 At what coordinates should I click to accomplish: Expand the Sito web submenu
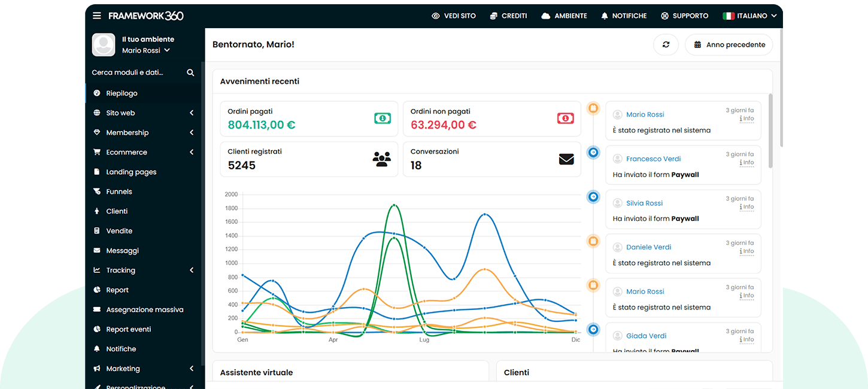192,113
